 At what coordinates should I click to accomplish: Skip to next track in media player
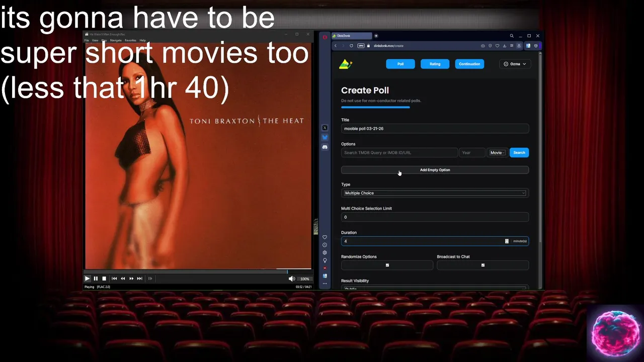click(x=140, y=279)
